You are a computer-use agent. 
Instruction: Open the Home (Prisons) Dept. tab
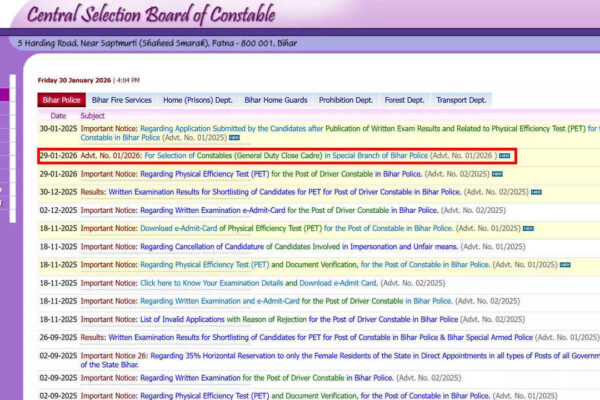(198, 100)
